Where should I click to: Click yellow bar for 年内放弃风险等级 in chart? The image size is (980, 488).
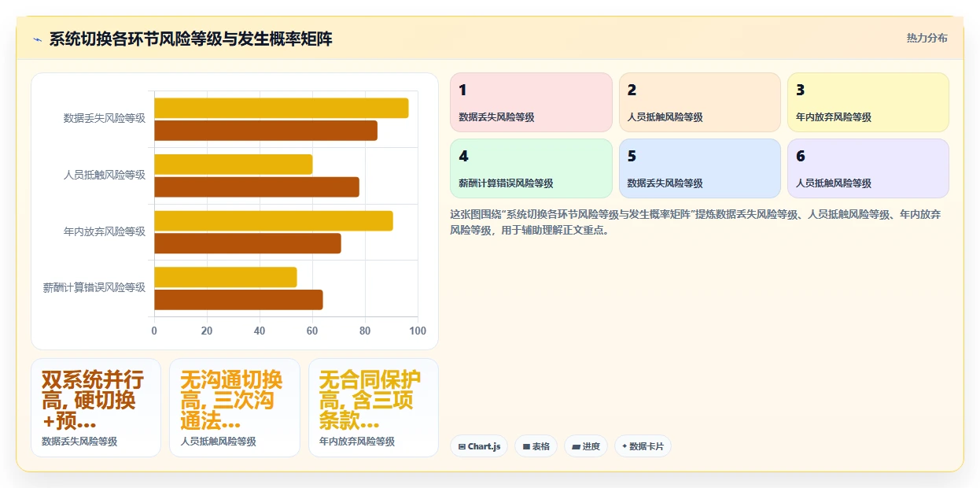[x=274, y=221]
